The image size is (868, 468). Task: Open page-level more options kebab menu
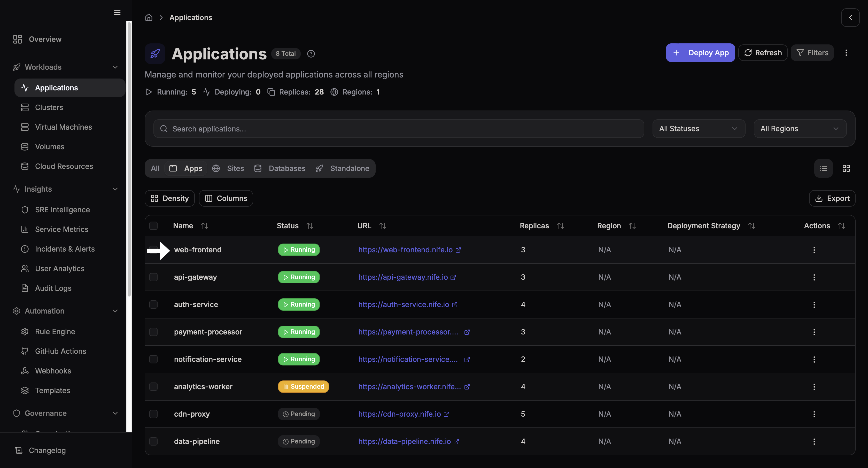pos(846,53)
